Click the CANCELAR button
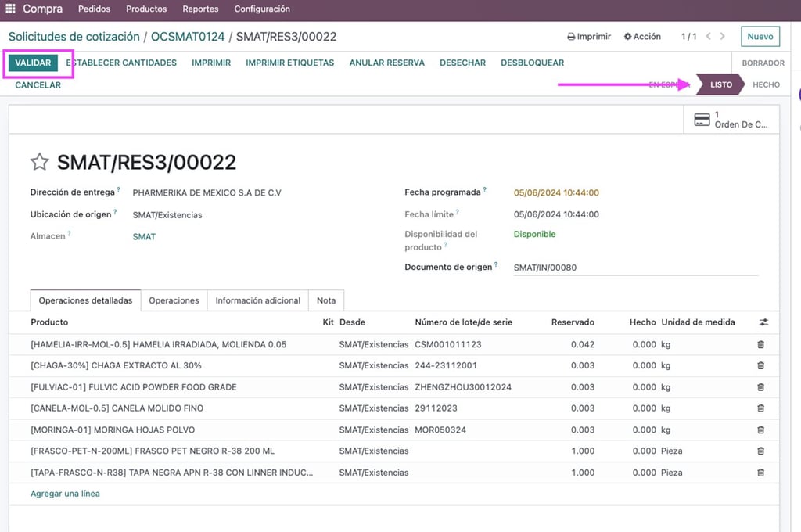 (38, 85)
